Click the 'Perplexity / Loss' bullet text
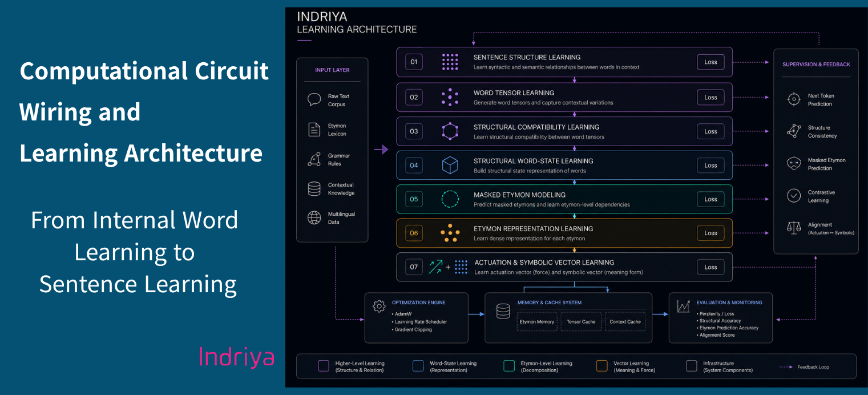Viewport: 868px width, 395px height. (717, 313)
